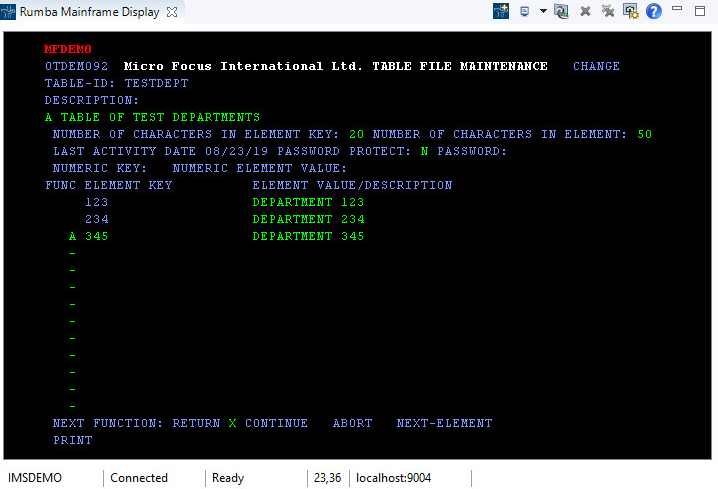Click the NEXT-ELEMENT function option
This screenshot has width=718, height=489.
(x=444, y=423)
